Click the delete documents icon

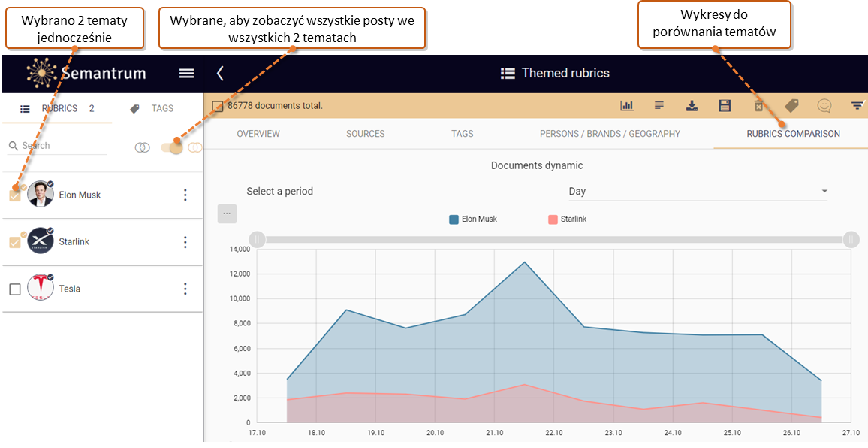pyautogui.click(x=758, y=105)
